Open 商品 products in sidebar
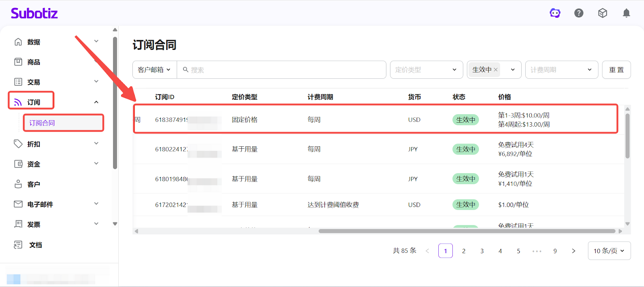Image resolution: width=644 pixels, height=287 pixels. coord(33,62)
